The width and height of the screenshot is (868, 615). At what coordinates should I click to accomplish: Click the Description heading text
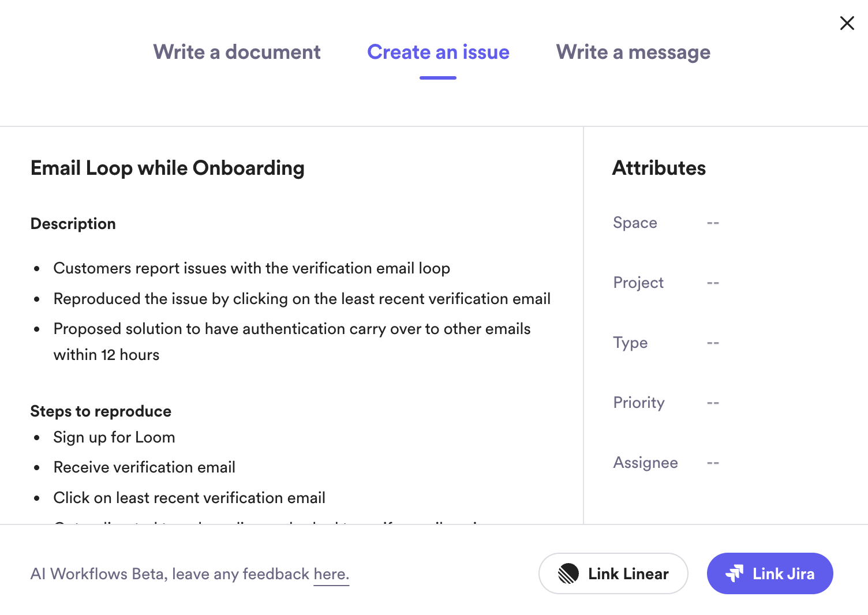(x=73, y=224)
